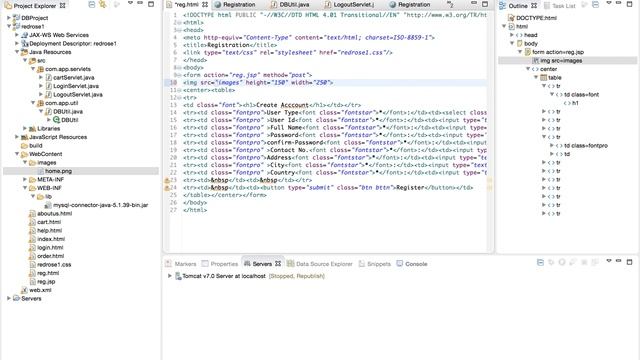Collapse all nodes in Outline toolbar
Screen dimensions: 640x360
click(596, 4)
